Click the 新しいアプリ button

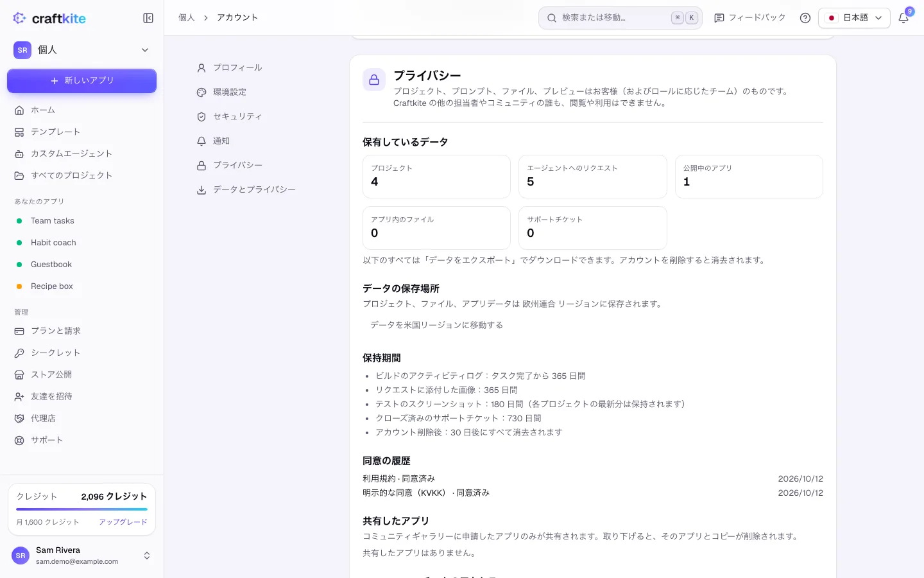click(81, 81)
